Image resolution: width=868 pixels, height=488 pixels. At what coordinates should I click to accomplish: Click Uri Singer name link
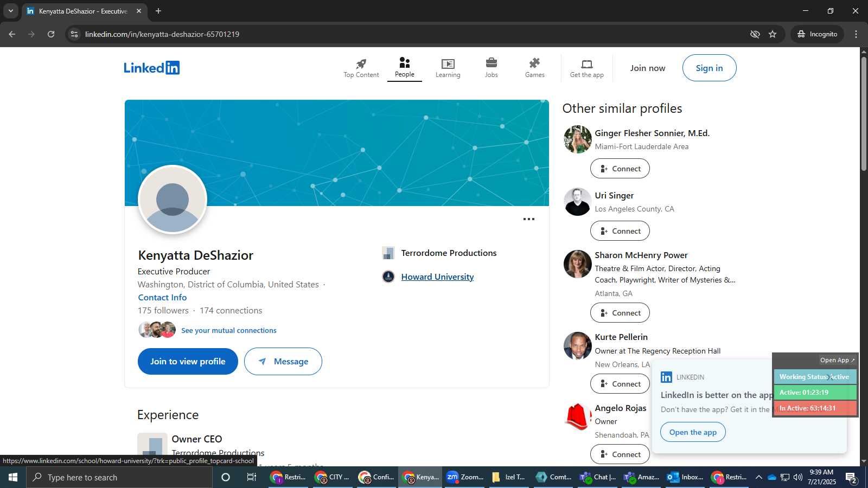point(614,195)
